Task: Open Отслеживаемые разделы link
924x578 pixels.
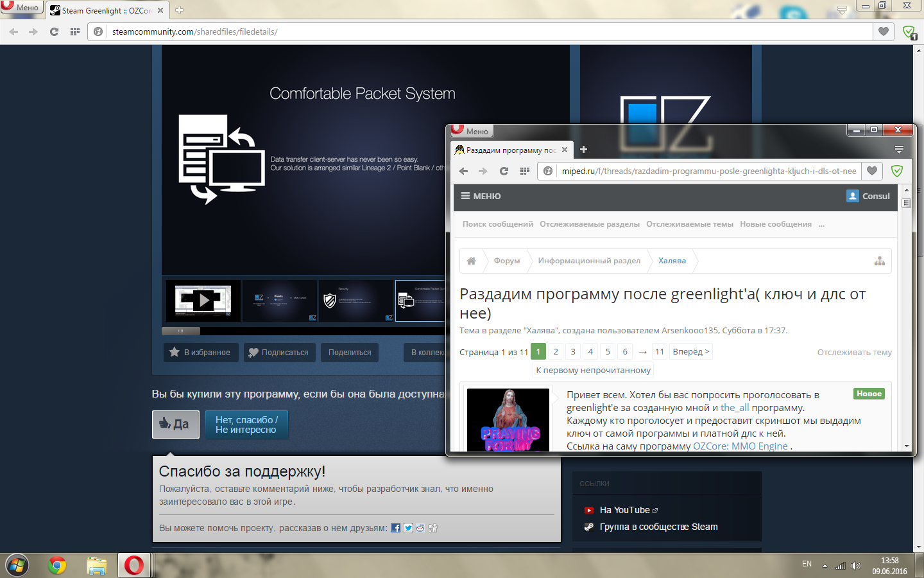Action: click(590, 224)
